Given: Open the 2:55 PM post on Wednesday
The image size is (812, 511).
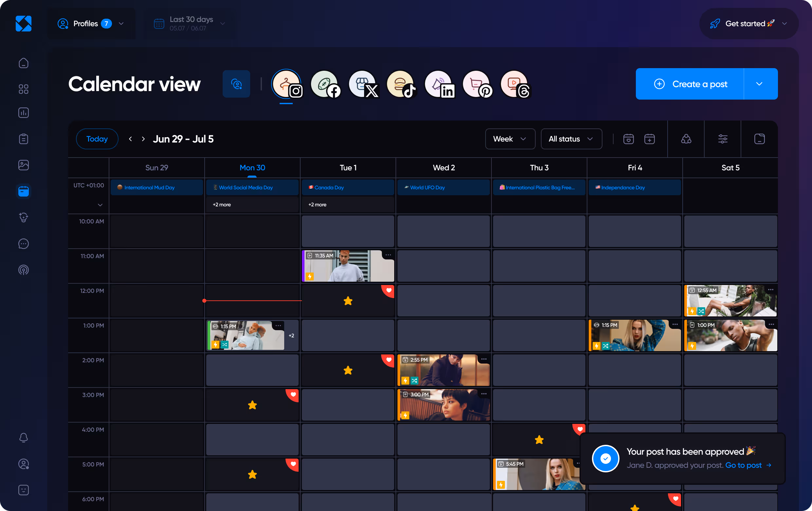Looking at the screenshot, I should click(444, 370).
